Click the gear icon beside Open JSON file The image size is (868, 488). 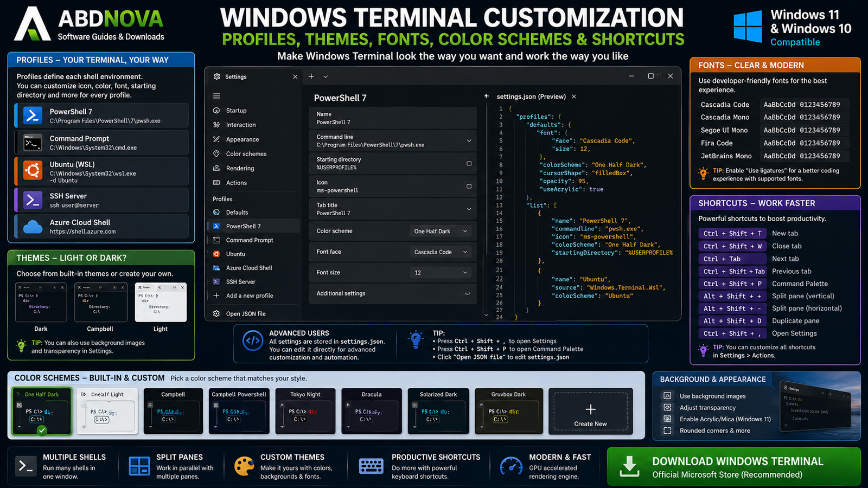pos(216,313)
